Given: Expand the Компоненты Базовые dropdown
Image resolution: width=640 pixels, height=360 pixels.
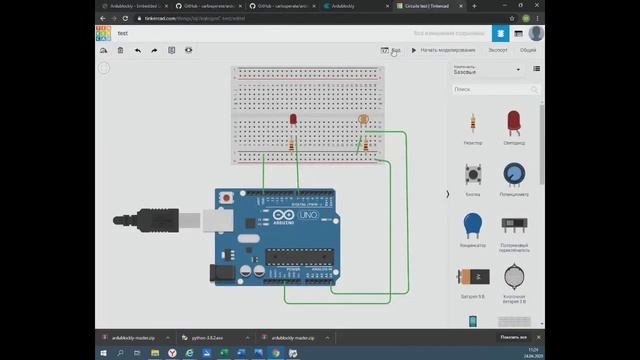Looking at the screenshot, I should pyautogui.click(x=487, y=70).
